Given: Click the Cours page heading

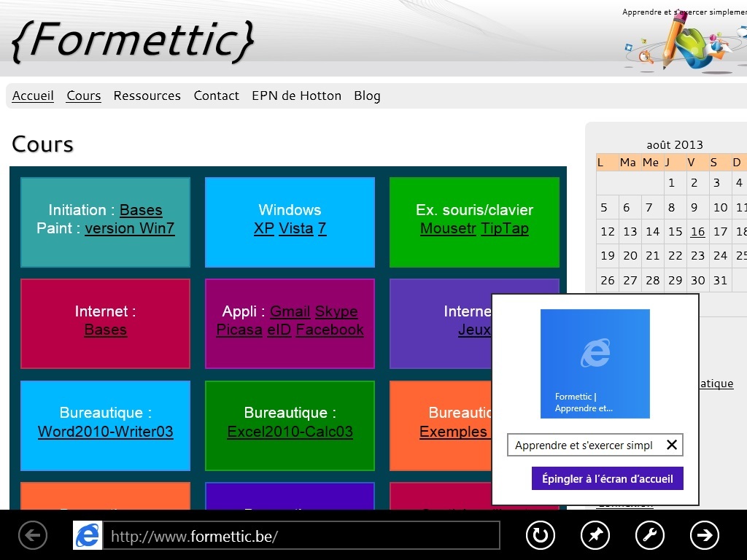Looking at the screenshot, I should point(42,144).
